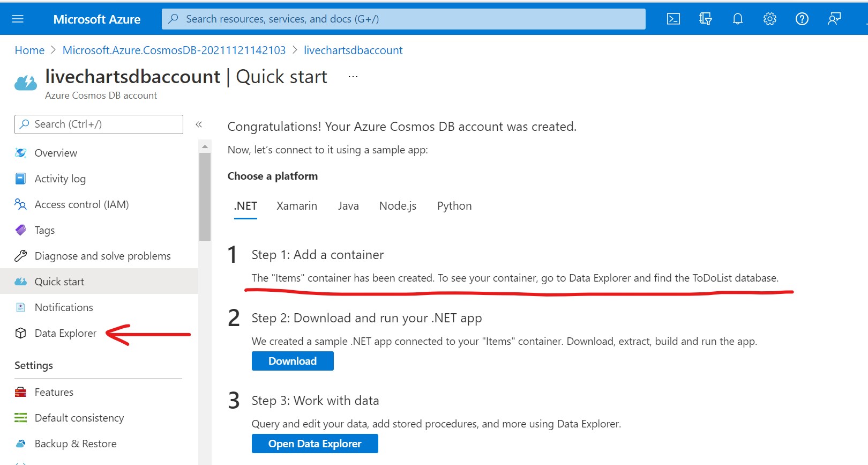This screenshot has width=868, height=465.
Task: Select the Java platform tab
Action: pyautogui.click(x=348, y=206)
